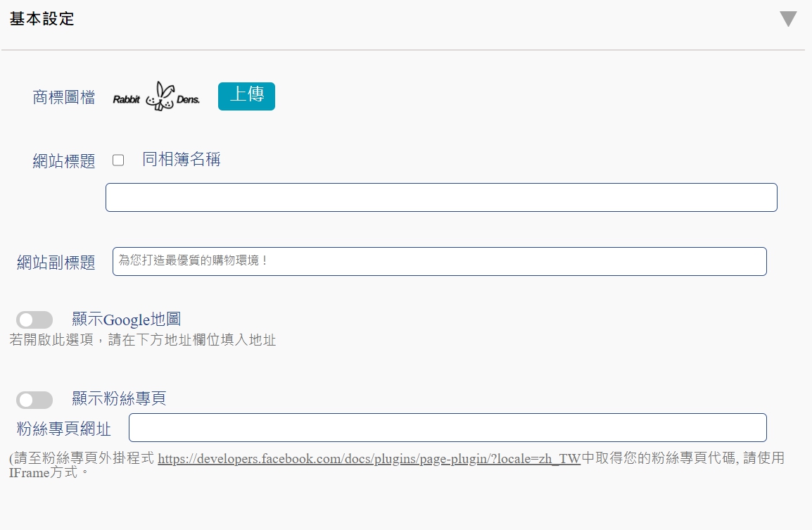Check the 同相簿名稱 checkbox

pos(118,160)
